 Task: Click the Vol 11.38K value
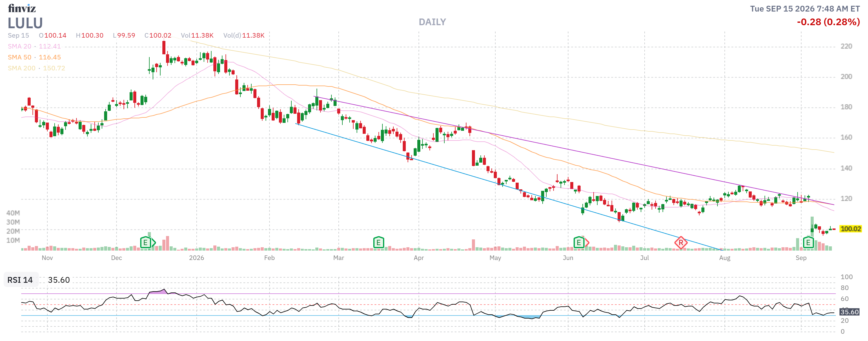(197, 35)
